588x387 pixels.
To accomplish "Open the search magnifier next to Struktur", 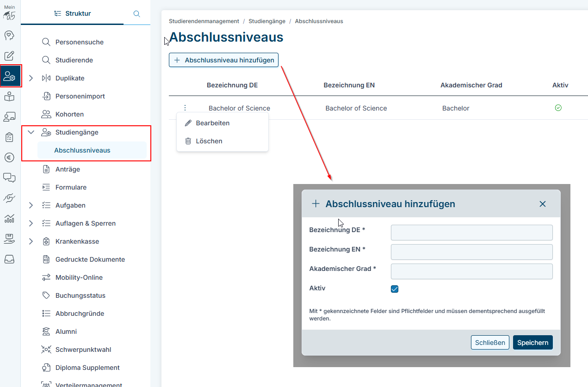I will (x=136, y=14).
